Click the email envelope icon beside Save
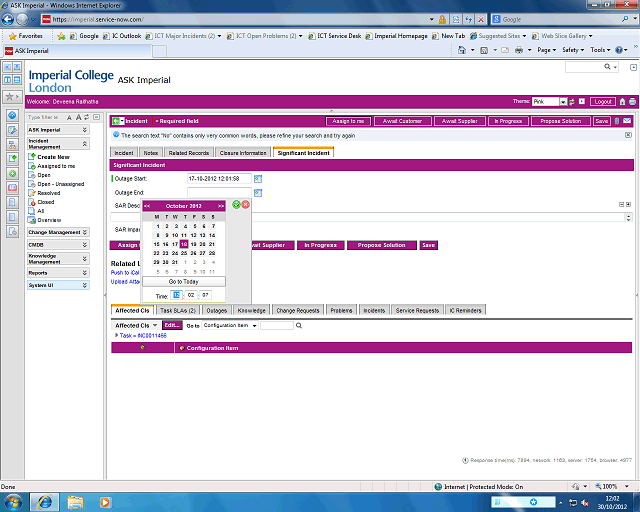Viewport: 640px width, 512px height. [627, 121]
